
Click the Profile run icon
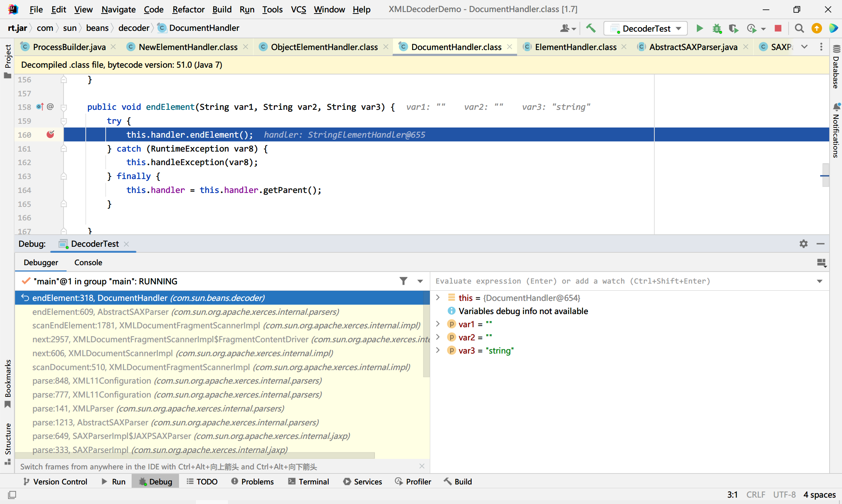pos(751,28)
